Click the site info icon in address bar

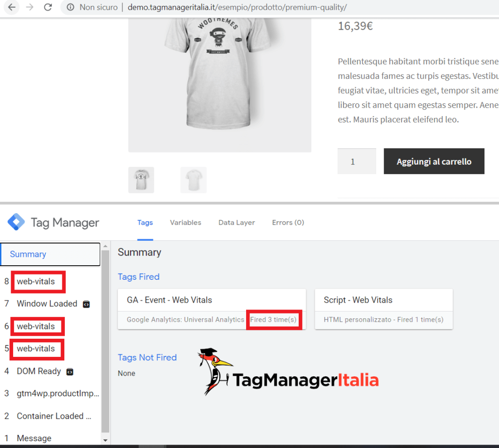[x=71, y=7]
